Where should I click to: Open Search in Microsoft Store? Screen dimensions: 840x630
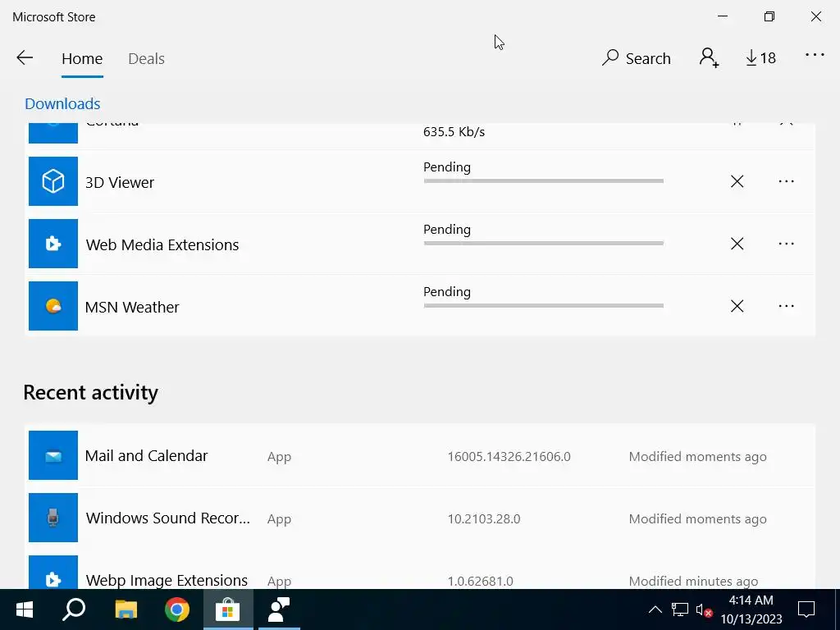(x=637, y=58)
